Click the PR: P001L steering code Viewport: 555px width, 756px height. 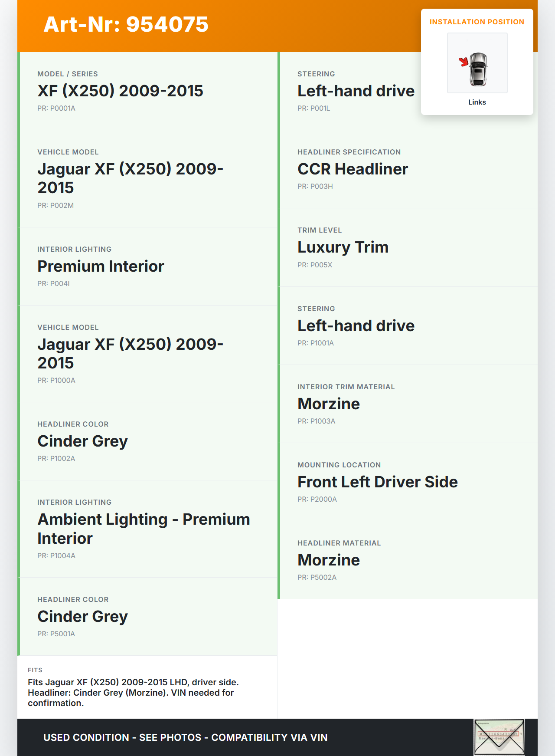click(313, 108)
